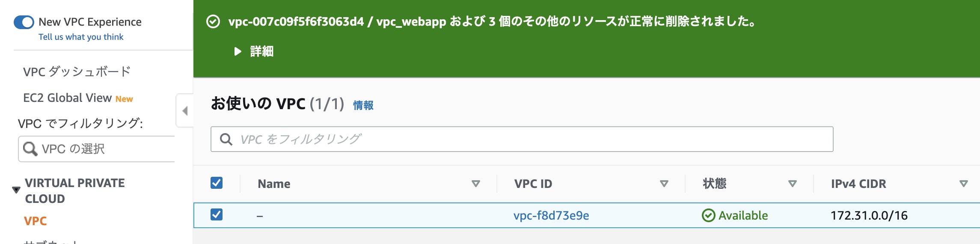Sort by VPC ID column triangle icon
Screen dimensions: 980x244
(x=664, y=184)
